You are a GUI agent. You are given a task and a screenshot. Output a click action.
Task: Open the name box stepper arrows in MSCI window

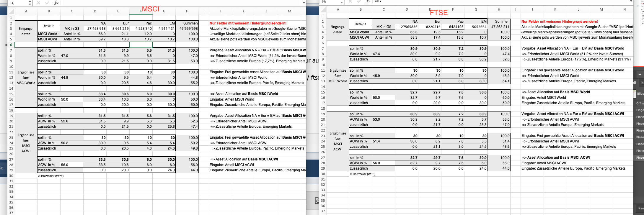click(30, 3)
